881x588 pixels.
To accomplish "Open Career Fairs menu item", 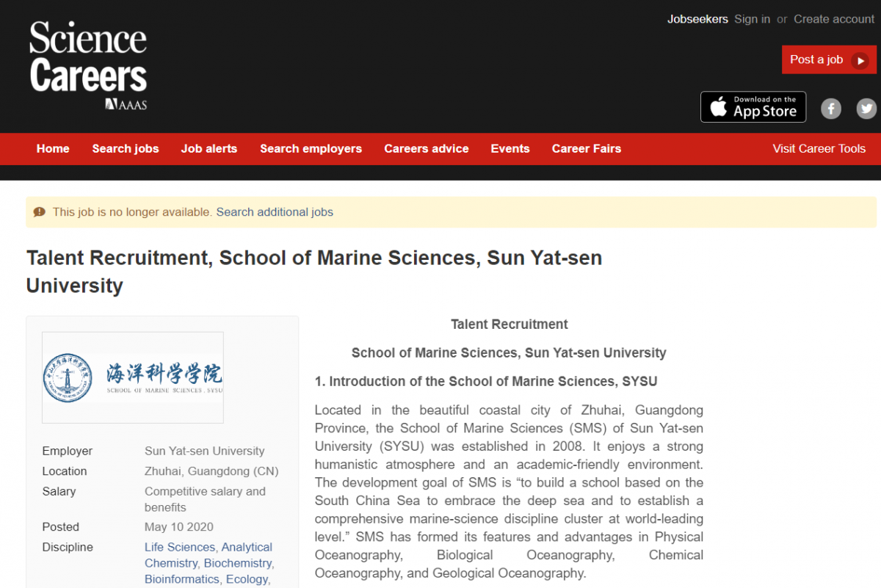I will pos(587,148).
